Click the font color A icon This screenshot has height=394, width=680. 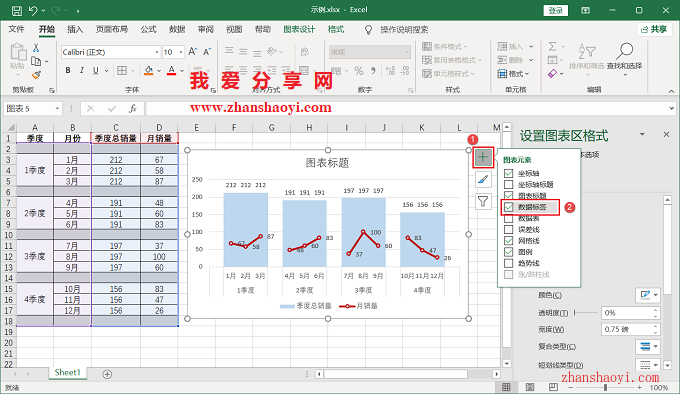[x=172, y=70]
